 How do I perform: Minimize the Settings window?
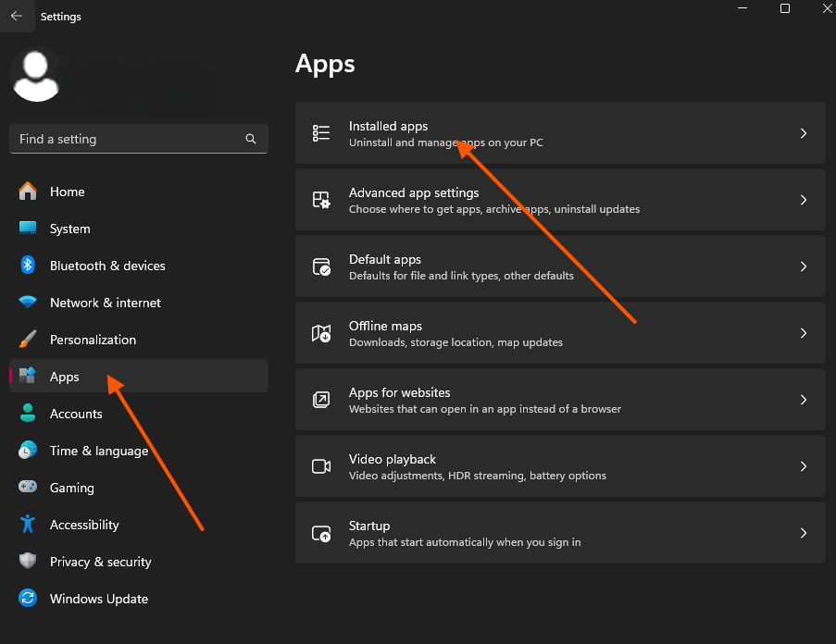click(x=742, y=8)
